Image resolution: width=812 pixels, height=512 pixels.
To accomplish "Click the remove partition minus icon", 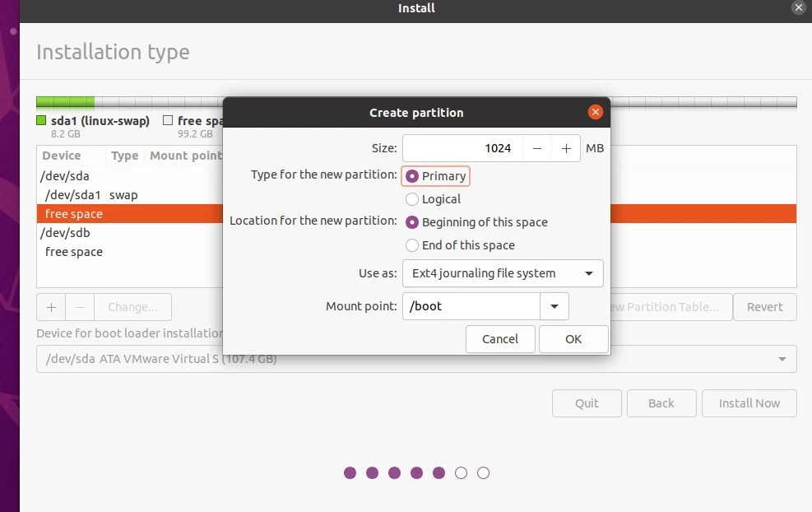I will [80, 307].
